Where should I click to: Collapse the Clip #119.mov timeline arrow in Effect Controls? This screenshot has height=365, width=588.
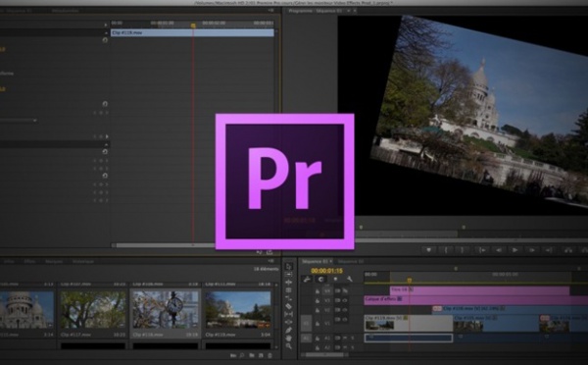[106, 33]
